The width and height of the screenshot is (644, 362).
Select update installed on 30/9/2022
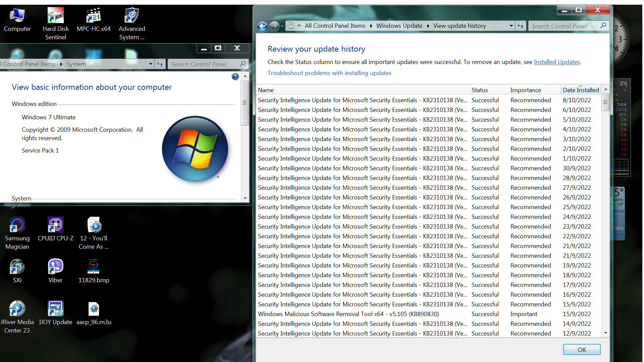coord(429,168)
